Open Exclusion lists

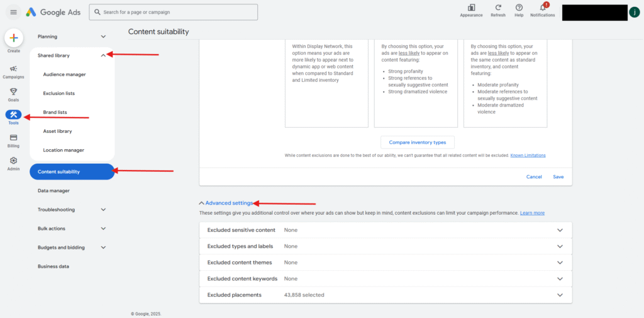coord(58,93)
